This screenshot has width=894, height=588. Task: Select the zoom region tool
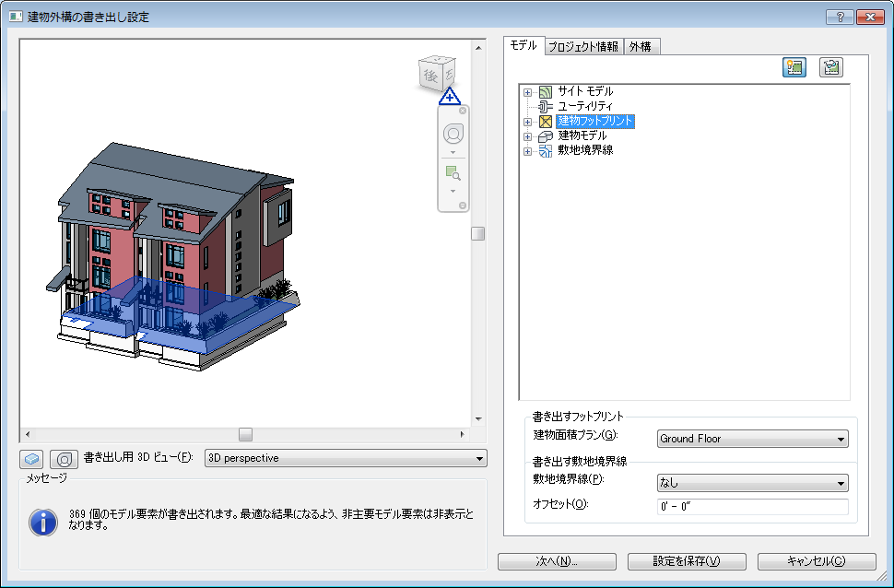[453, 173]
